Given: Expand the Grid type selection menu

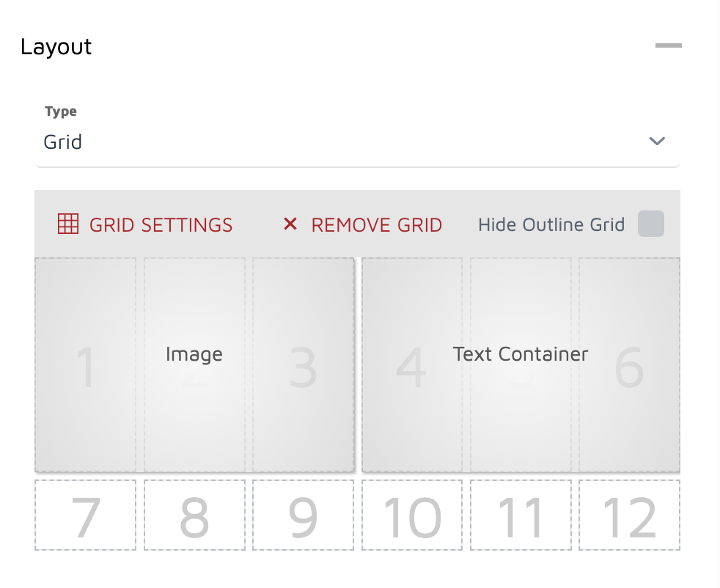Looking at the screenshot, I should (x=357, y=141).
